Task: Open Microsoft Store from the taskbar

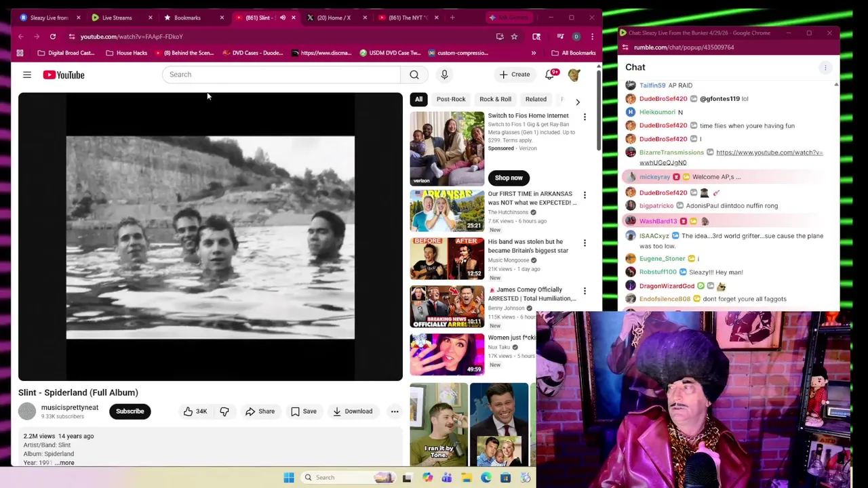Action: coord(506,478)
